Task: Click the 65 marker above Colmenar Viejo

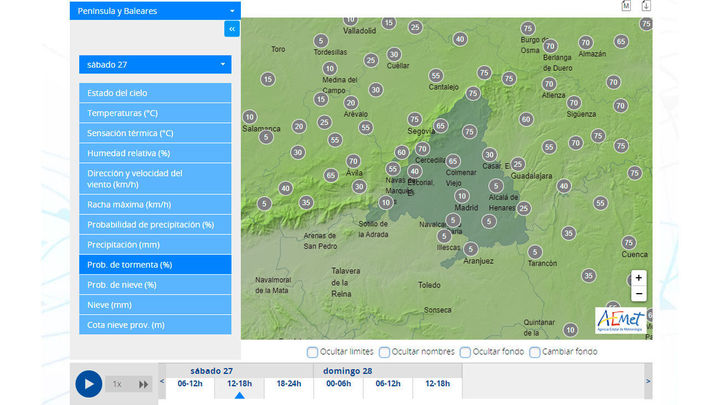Action: 453,161
